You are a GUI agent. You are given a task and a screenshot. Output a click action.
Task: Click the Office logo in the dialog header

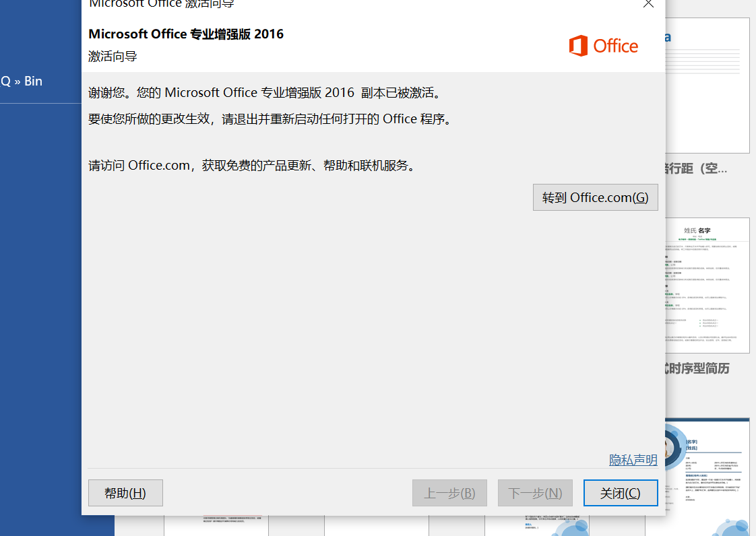click(603, 46)
